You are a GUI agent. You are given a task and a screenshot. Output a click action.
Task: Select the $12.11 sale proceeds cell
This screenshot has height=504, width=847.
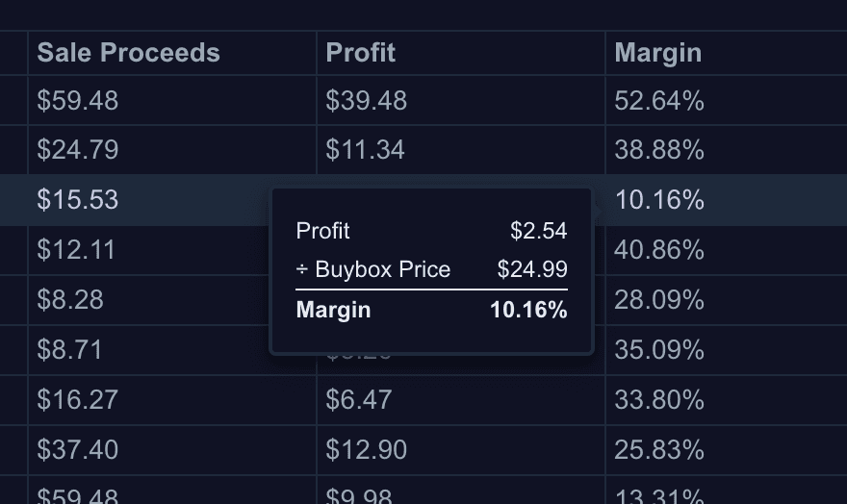(76, 250)
